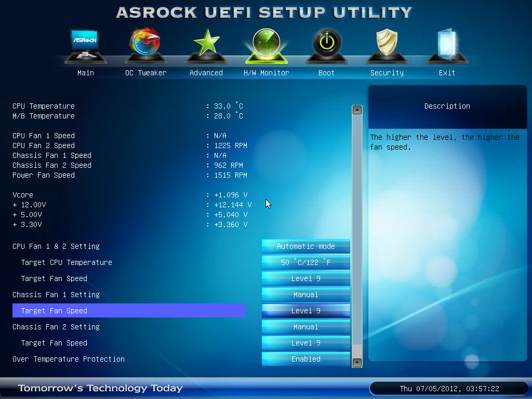
Task: Change Chassis Fan 1 Setting Manual value
Action: (305, 295)
